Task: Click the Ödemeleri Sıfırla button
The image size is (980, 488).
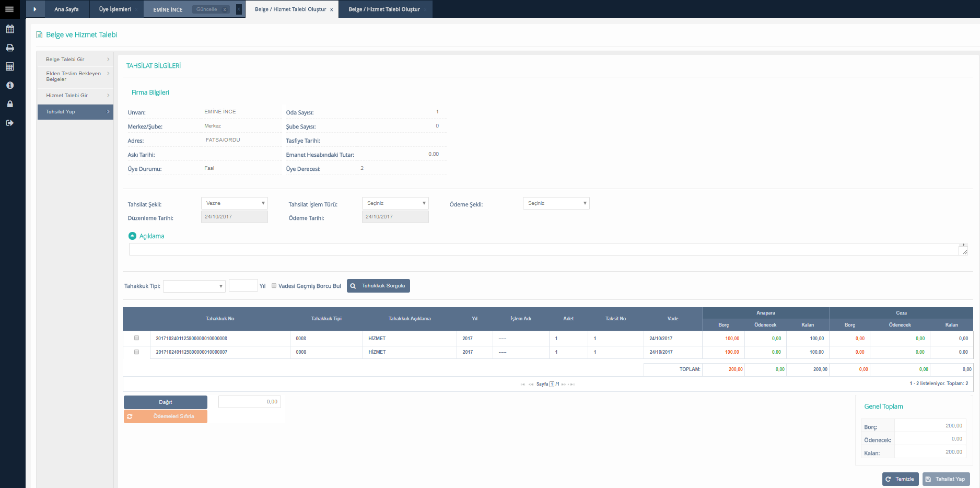Action: [x=166, y=416]
